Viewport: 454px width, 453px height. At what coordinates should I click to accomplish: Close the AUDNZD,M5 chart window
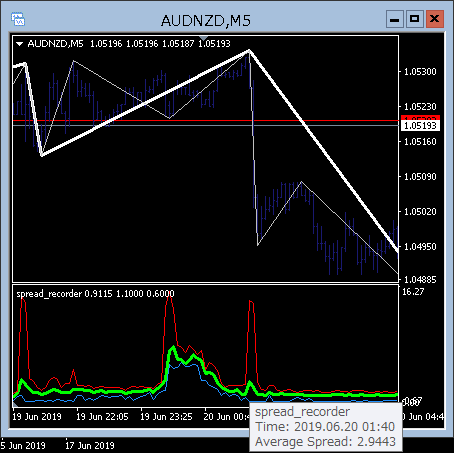point(435,19)
